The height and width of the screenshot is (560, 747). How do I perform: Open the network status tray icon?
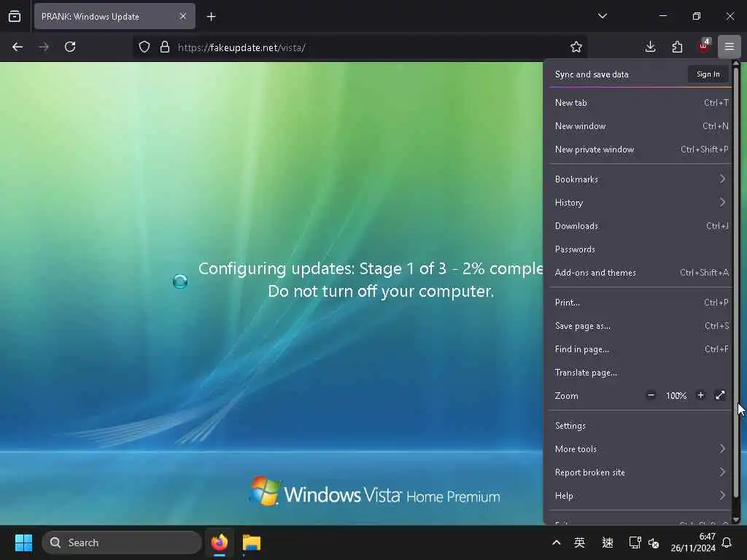635,542
